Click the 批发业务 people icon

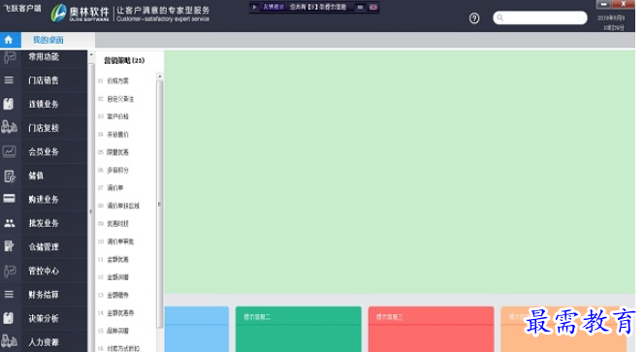point(9,223)
